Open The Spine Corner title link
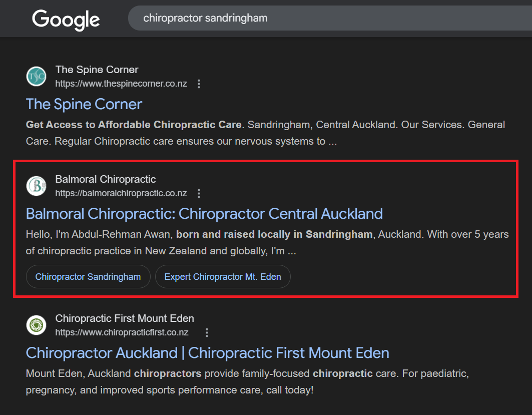 pyautogui.click(x=84, y=104)
